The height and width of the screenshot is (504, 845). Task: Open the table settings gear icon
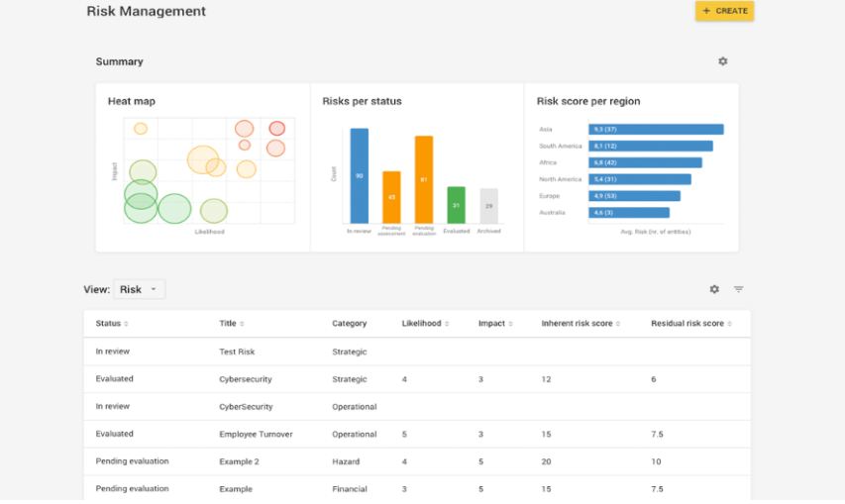714,289
